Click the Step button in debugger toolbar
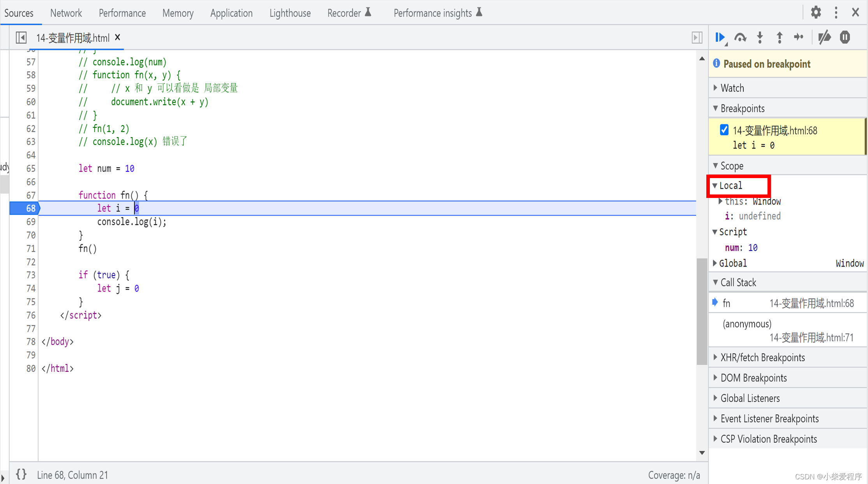 pos(799,37)
